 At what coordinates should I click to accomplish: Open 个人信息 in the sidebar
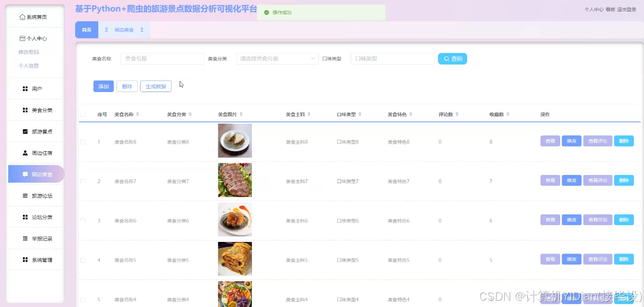[x=29, y=66]
